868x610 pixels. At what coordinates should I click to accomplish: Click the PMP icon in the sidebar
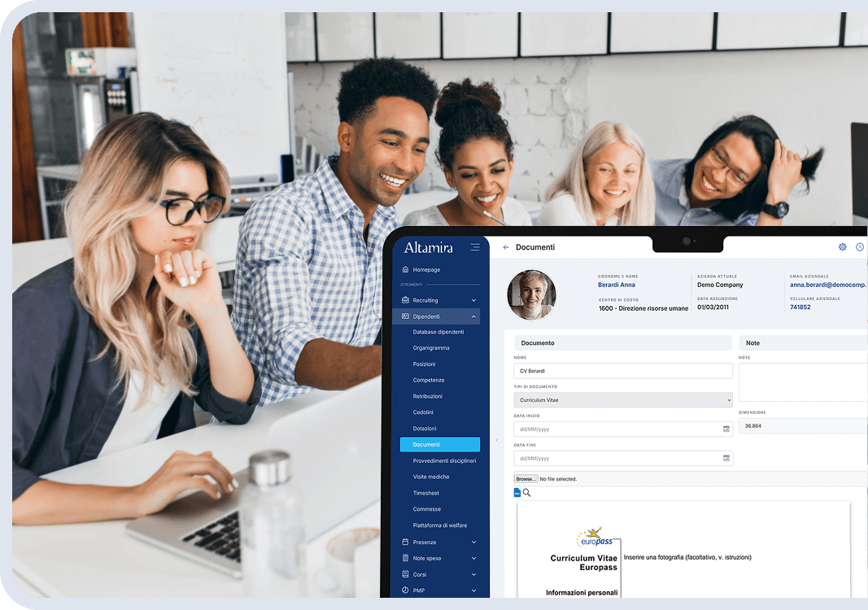point(405,590)
